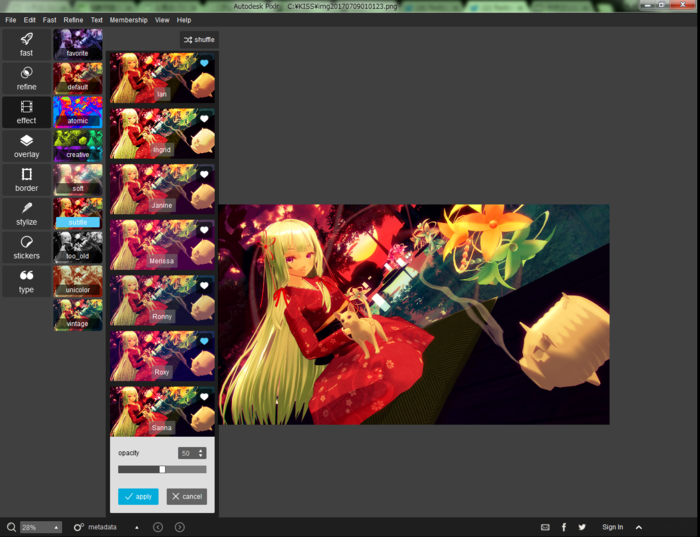Favorite the Merissa effect heart
This screenshot has height=537, width=700.
[204, 230]
